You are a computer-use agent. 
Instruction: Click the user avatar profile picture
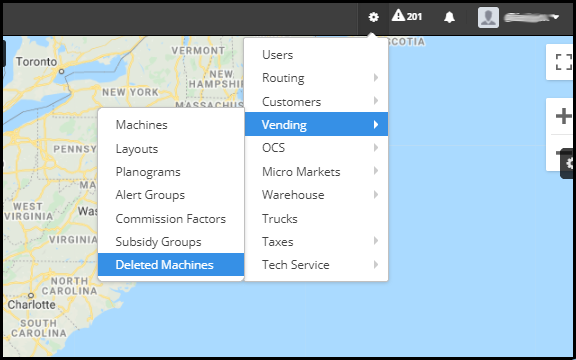pos(488,17)
